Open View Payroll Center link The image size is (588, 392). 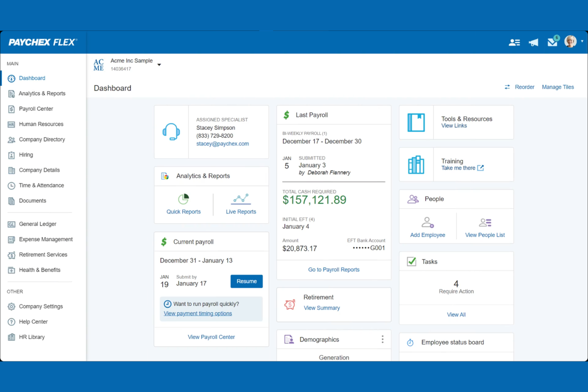(211, 337)
